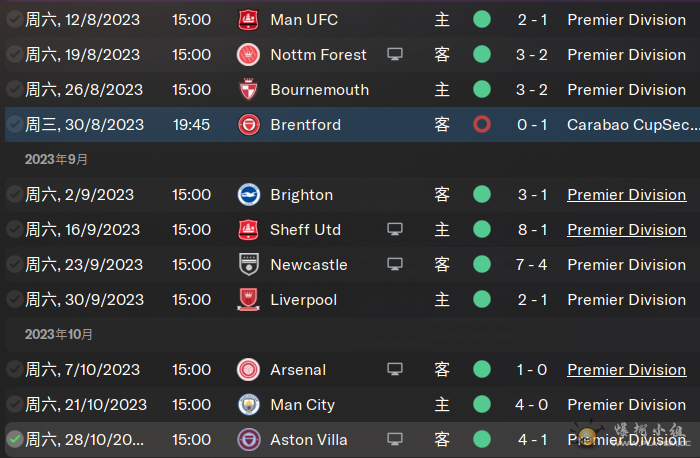The image size is (700, 458).
Task: Collapse the 2023年10月 month group
Action: pos(58,334)
